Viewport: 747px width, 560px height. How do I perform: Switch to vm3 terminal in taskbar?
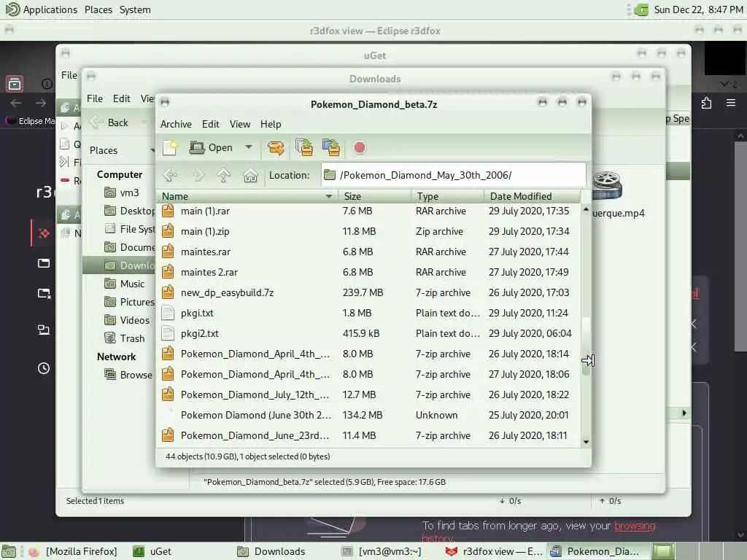[381, 551]
